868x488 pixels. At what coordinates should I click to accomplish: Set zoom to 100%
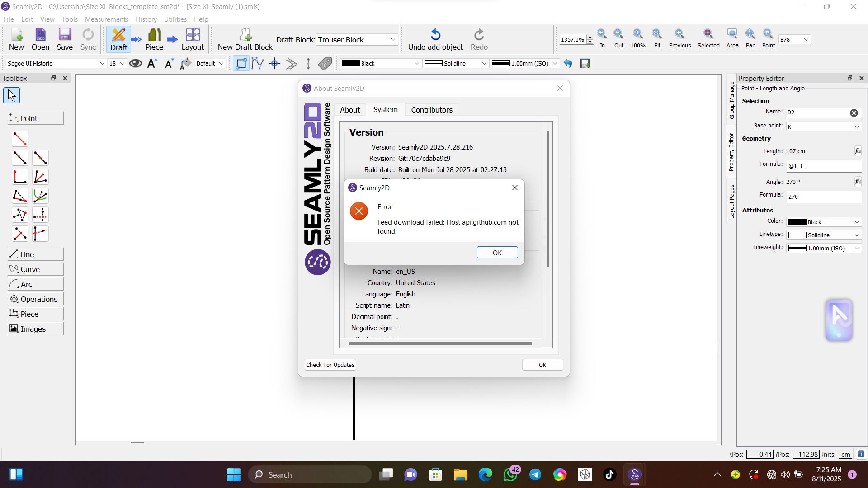point(638,38)
